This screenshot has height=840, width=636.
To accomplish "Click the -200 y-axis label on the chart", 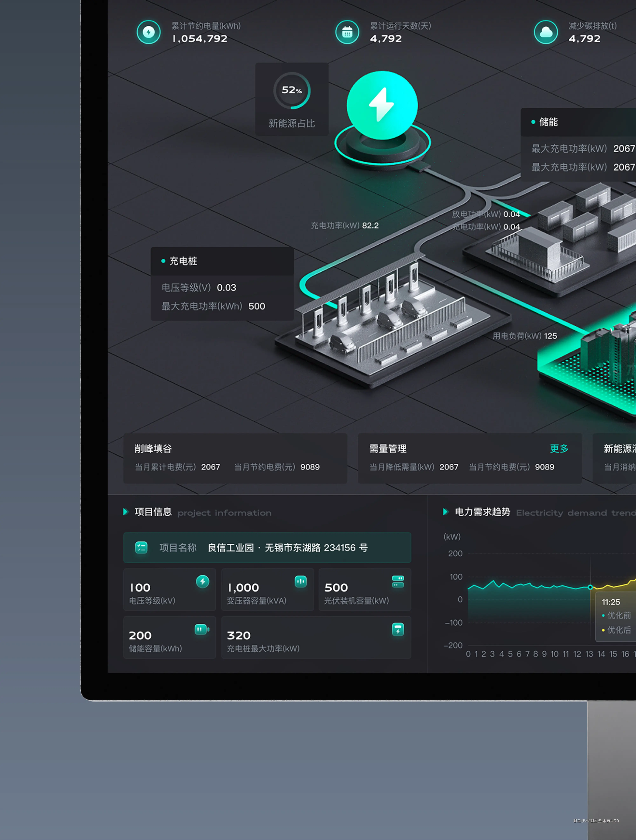I will 453,645.
